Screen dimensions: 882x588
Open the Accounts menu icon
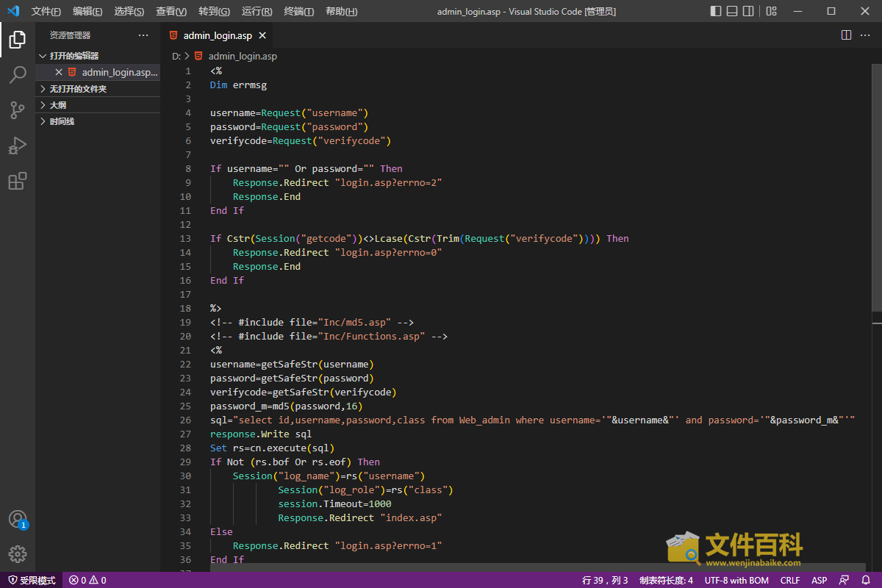[x=18, y=519]
